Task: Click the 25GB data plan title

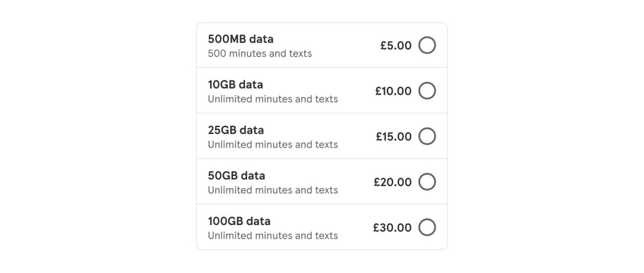Action: pyautogui.click(x=236, y=130)
